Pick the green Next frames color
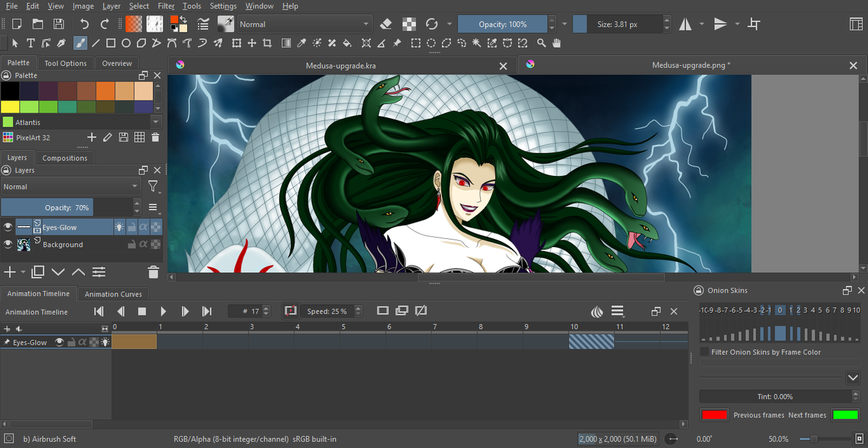Image resolution: width=868 pixels, height=448 pixels. pos(846,415)
